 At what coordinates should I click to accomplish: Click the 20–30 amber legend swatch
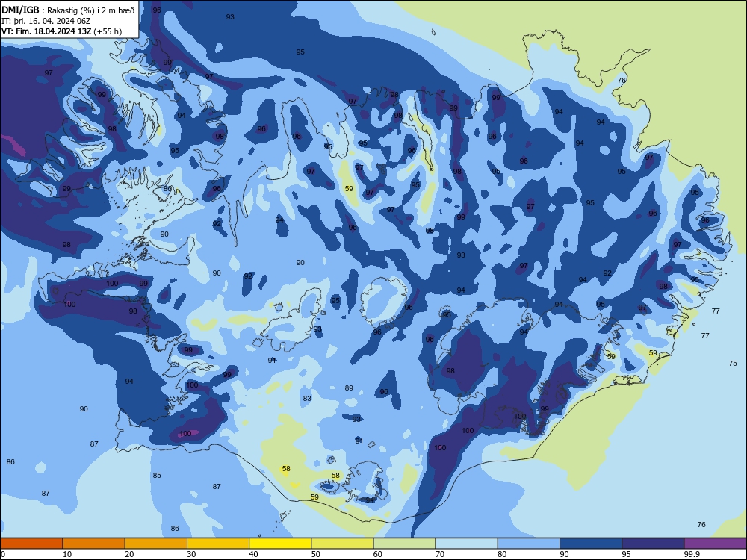[x=156, y=544]
